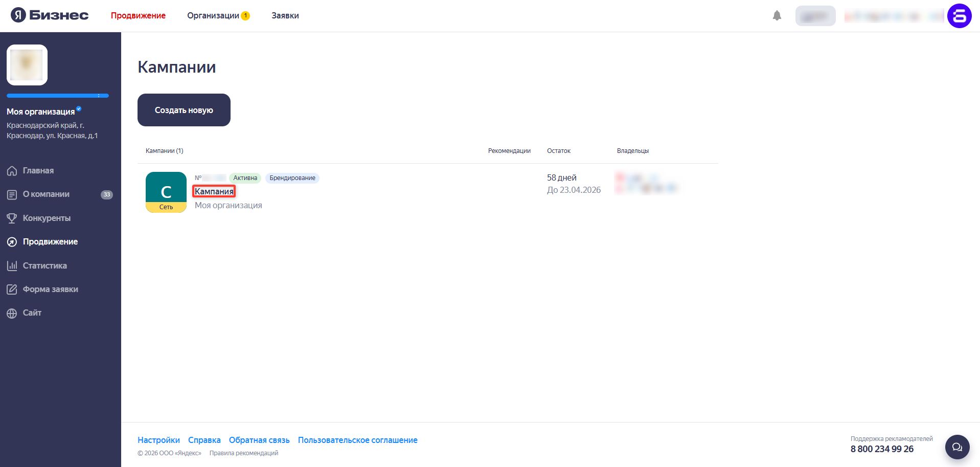Click the Статистика chart icon
Image resolution: width=980 pixels, height=467 pixels.
(x=12, y=266)
